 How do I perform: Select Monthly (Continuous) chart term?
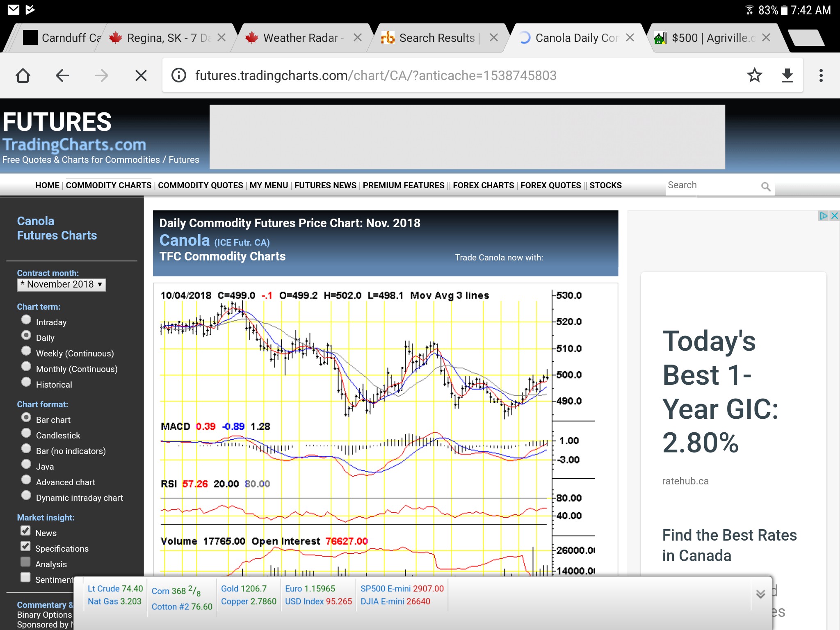(x=26, y=366)
